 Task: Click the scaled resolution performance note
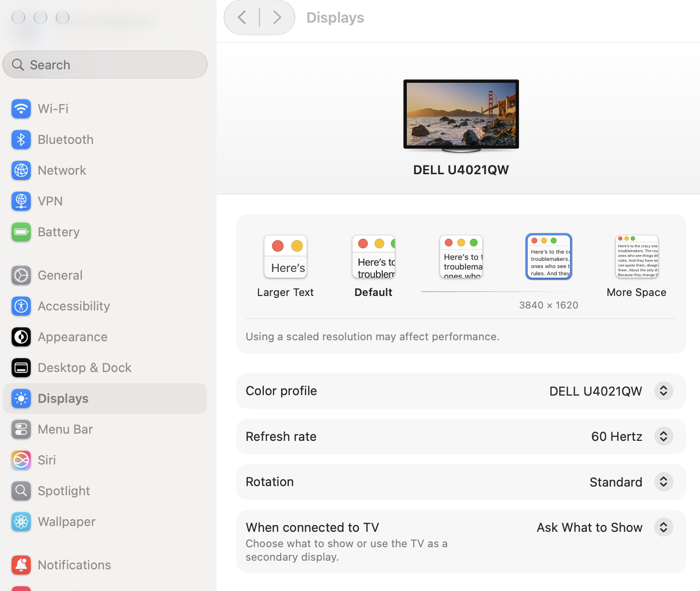coord(373,336)
